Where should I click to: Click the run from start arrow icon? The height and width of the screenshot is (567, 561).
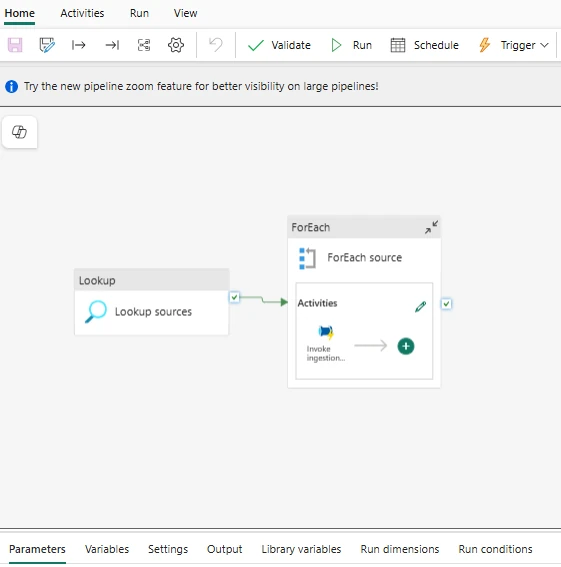[78, 45]
